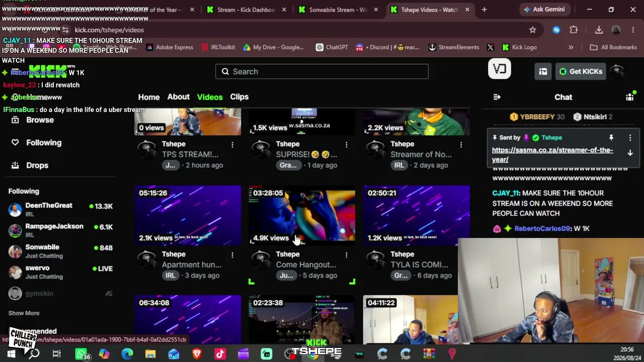Screen dimensions: 644x362
Task: Open Microsoft Edge from the taskbar
Action: [x=127, y=354]
